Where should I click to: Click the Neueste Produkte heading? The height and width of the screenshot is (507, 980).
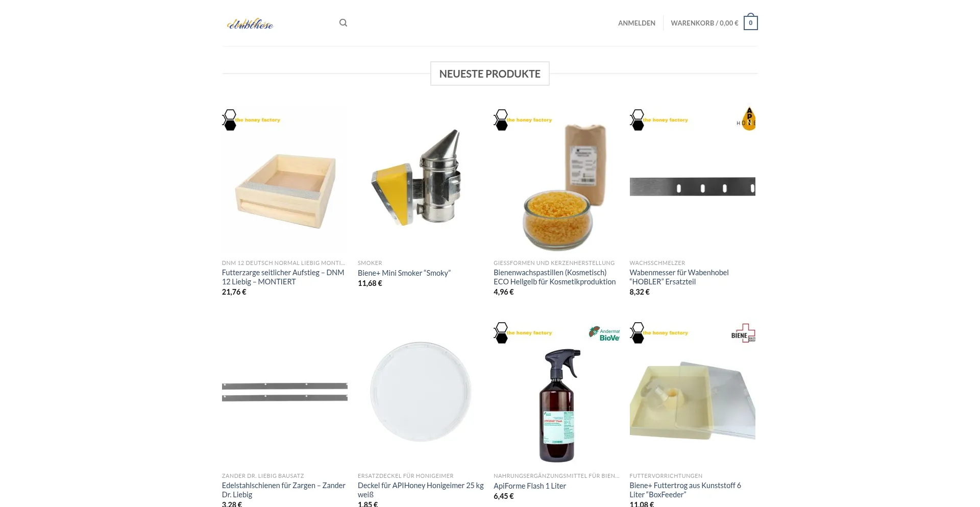tap(490, 74)
